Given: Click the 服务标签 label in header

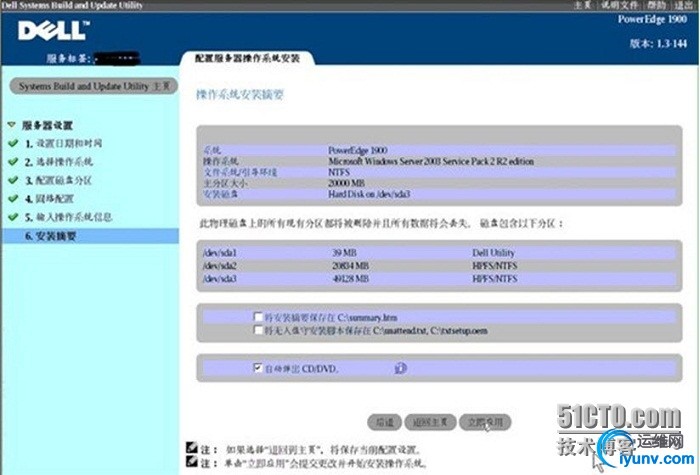Looking at the screenshot, I should 69,58.
